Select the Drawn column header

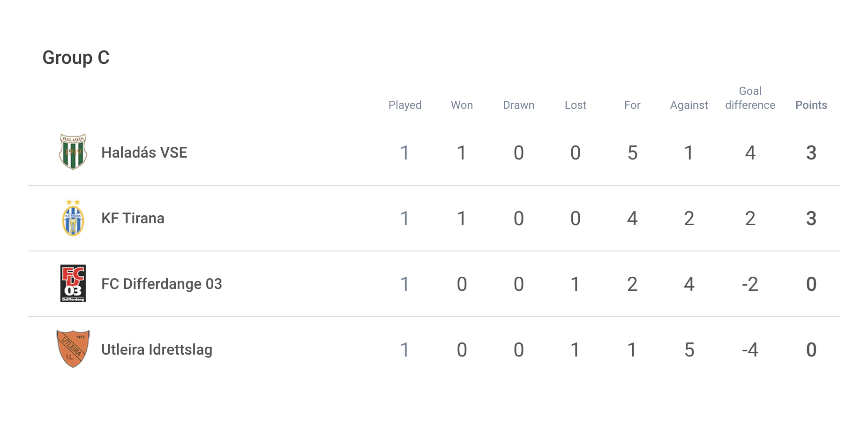[x=519, y=105]
